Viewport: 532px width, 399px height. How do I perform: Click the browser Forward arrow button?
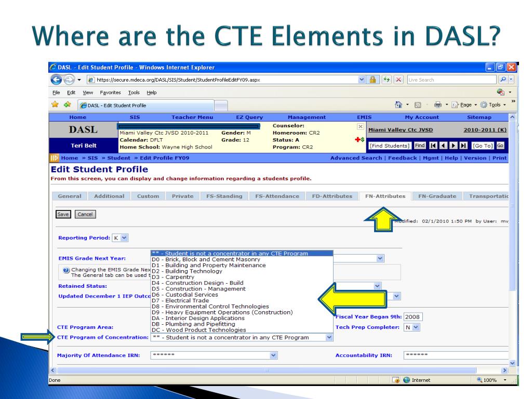(69, 79)
